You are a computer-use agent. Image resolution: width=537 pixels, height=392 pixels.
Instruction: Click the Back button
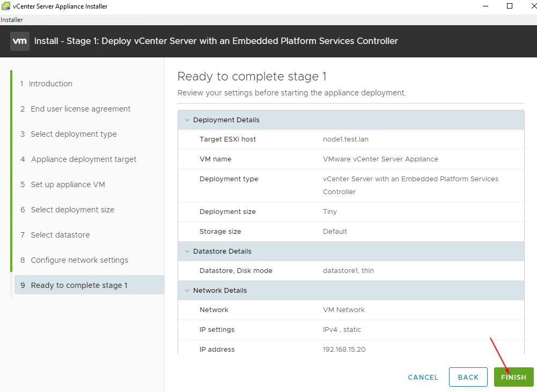pyautogui.click(x=468, y=377)
